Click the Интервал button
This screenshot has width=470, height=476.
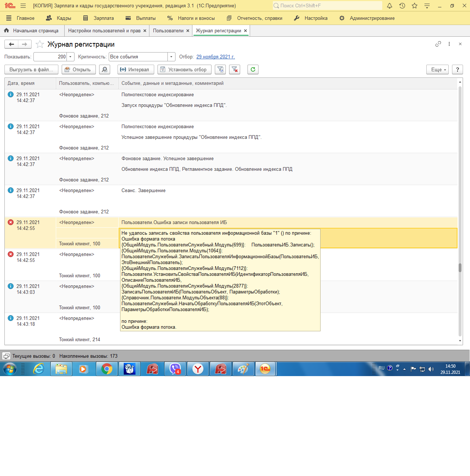tap(135, 69)
